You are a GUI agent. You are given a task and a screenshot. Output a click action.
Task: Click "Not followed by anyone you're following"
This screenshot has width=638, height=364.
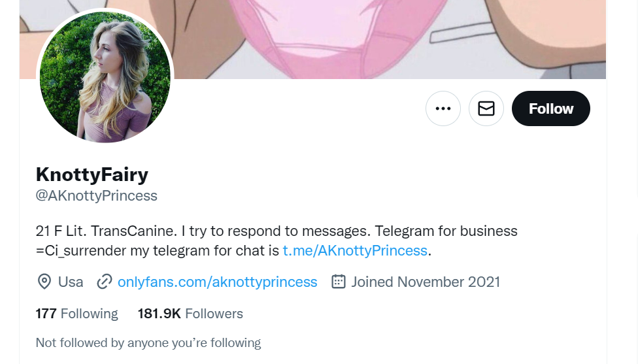pyautogui.click(x=148, y=343)
